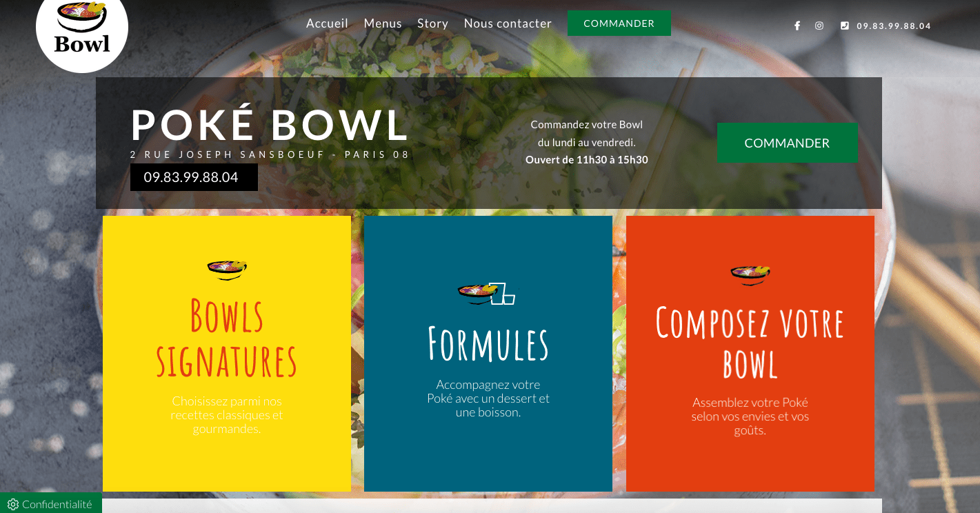Image resolution: width=980 pixels, height=513 pixels.
Task: Open the Confidentialité privacy settings
Action: click(x=50, y=504)
